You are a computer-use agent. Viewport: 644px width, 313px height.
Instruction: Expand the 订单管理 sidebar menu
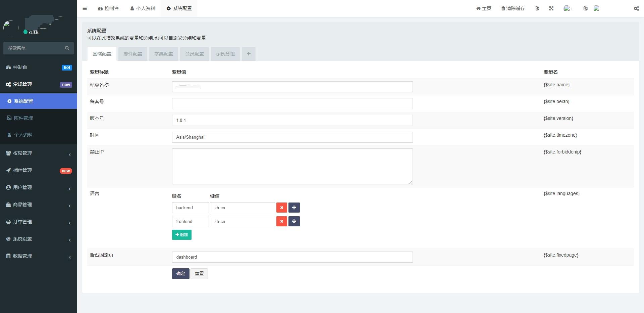click(x=39, y=222)
